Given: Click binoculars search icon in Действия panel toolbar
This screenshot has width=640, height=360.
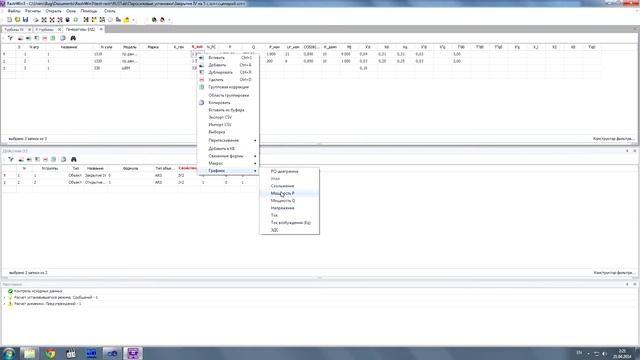Looking at the screenshot, I should pyautogui.click(x=73, y=159).
